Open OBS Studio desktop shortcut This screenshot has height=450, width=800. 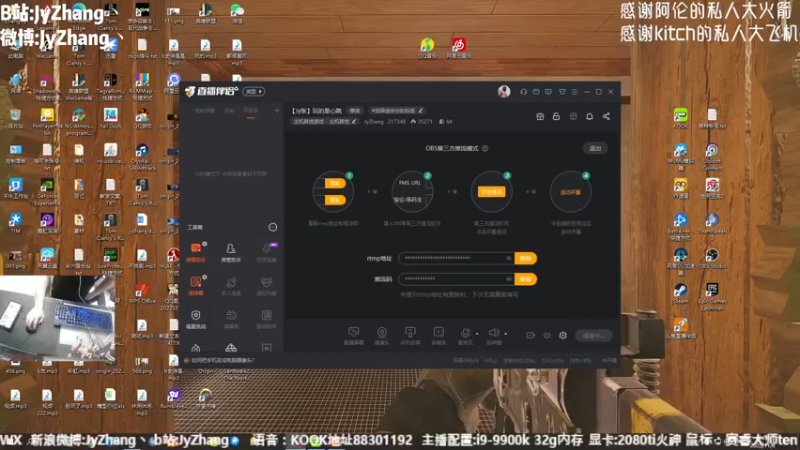point(712,258)
